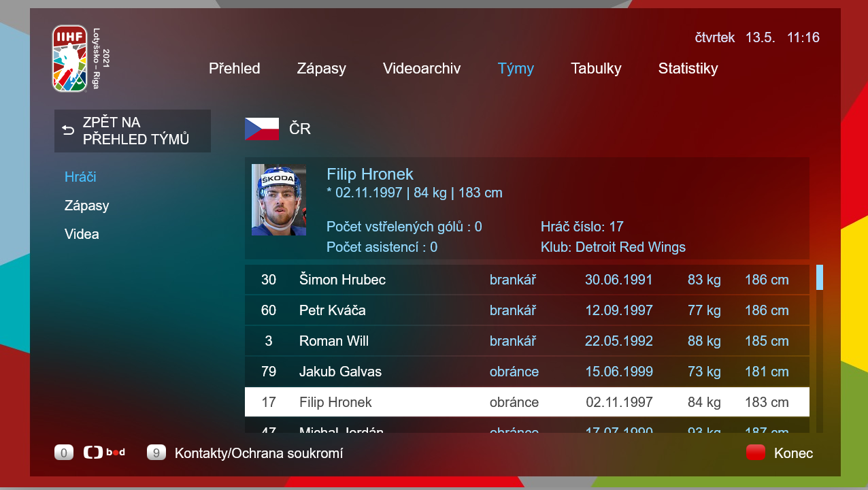Select the Šimon Hrubec player row
868x490 pixels.
pyautogui.click(x=527, y=280)
